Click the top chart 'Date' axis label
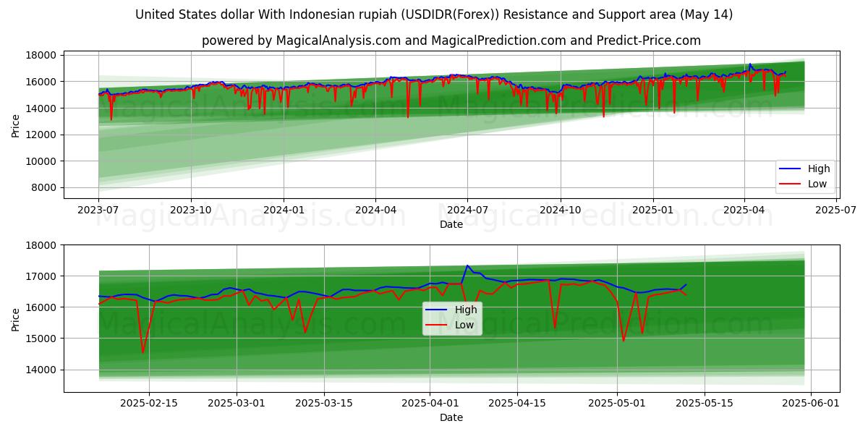 451,224
